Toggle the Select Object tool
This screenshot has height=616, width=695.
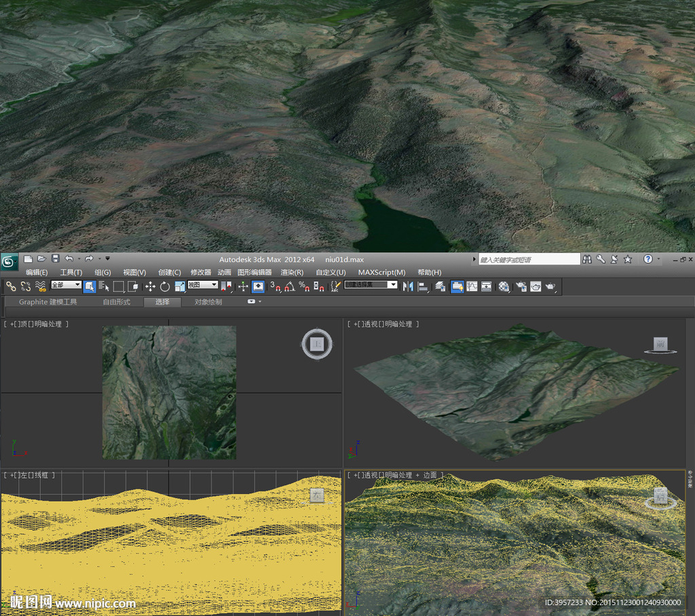[x=89, y=287]
